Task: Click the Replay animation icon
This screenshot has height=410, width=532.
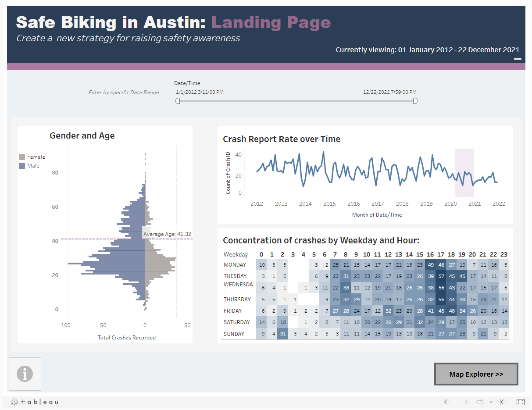Action: [479, 402]
